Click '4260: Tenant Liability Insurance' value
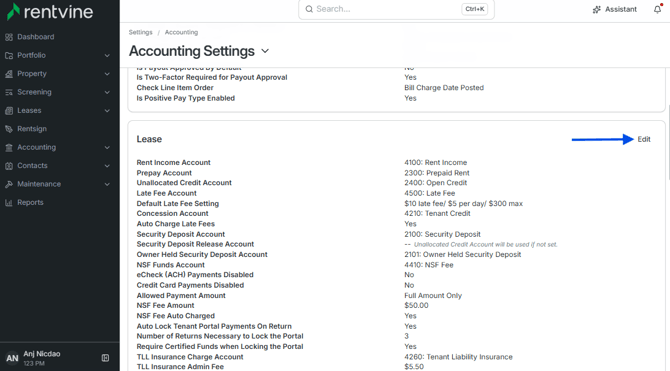670x371 pixels. [458, 357]
